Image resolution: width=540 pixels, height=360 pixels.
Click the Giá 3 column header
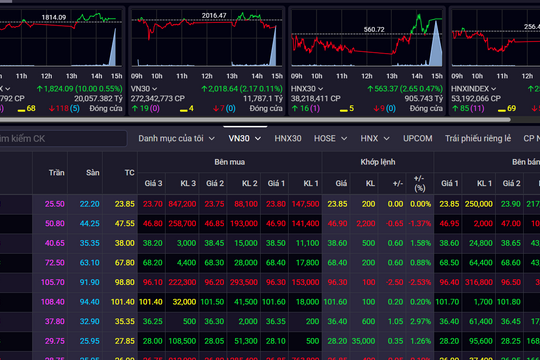[153, 183]
